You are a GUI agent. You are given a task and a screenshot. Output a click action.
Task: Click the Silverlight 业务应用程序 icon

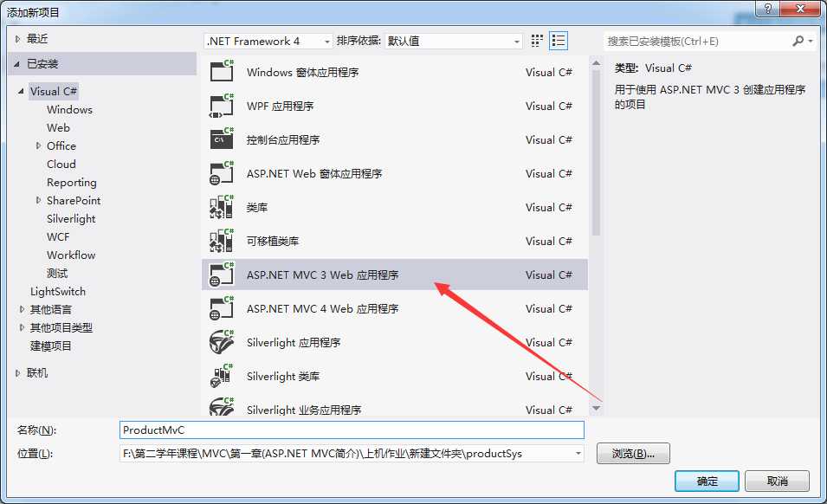coord(222,407)
